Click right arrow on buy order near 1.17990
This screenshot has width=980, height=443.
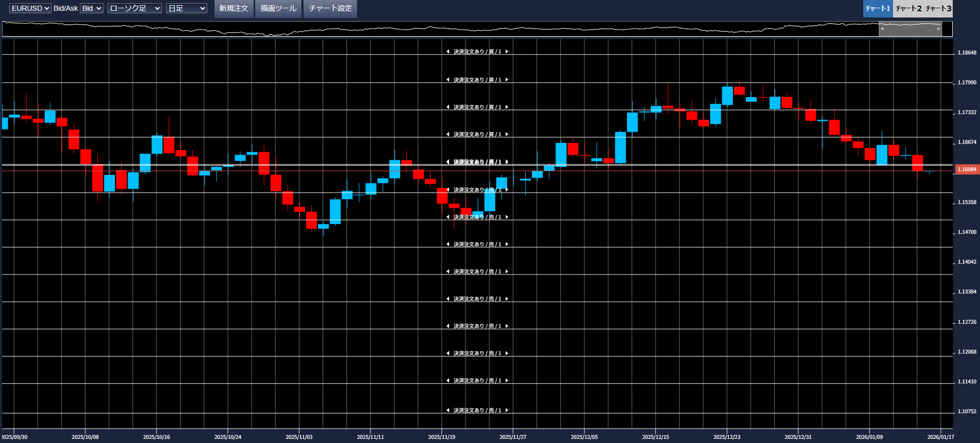tap(507, 80)
